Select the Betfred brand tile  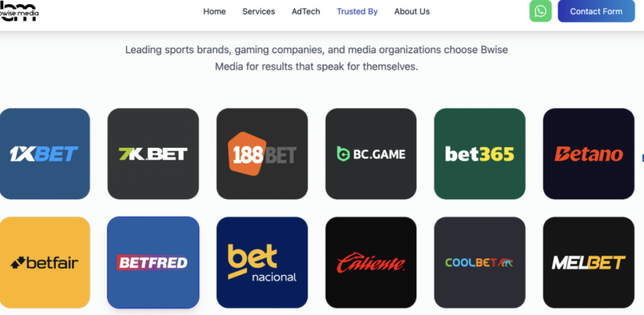coord(153,262)
